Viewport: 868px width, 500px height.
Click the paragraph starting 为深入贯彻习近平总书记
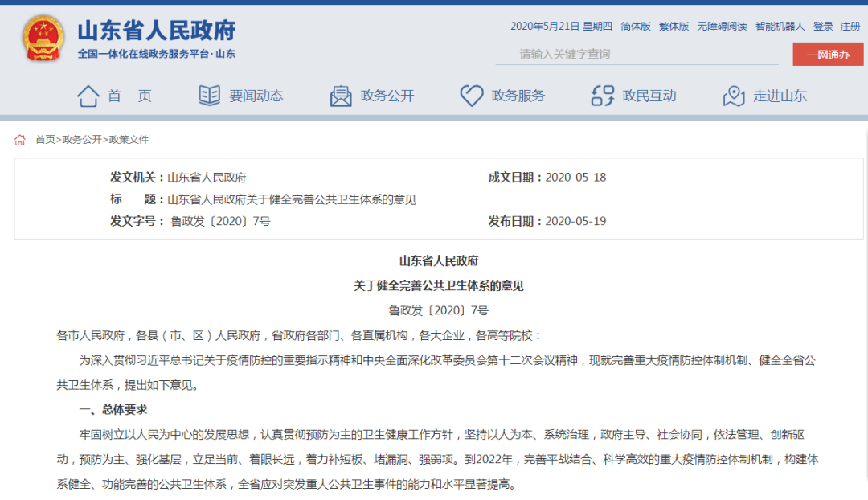[436, 373]
